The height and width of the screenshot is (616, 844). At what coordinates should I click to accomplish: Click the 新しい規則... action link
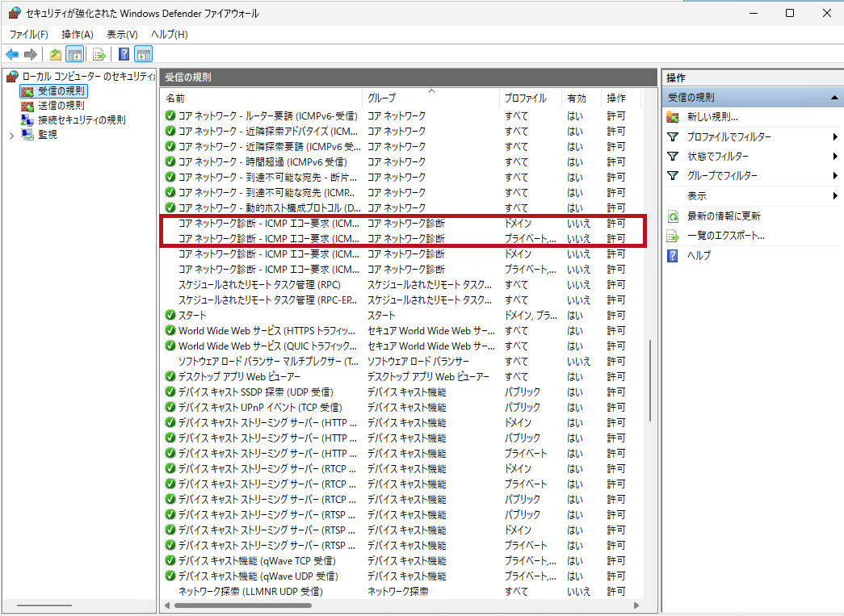point(712,117)
